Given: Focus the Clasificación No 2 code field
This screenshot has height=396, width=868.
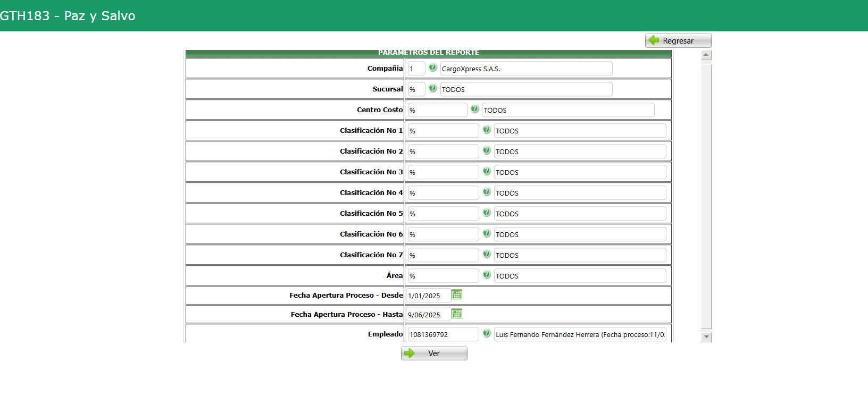Looking at the screenshot, I should tap(443, 151).
